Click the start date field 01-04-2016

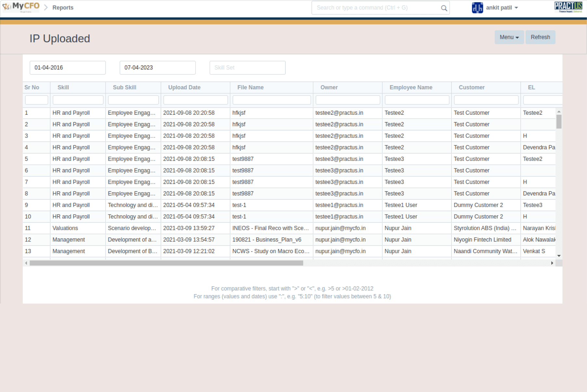point(68,68)
